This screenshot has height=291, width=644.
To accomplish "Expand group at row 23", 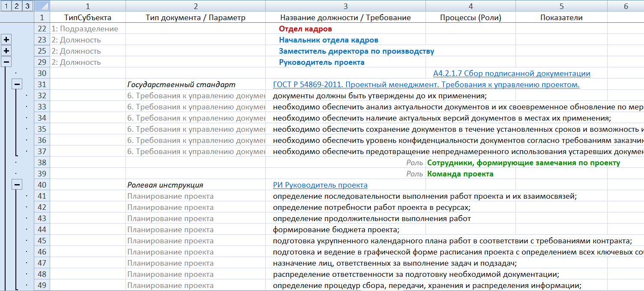I will pos(6,40).
